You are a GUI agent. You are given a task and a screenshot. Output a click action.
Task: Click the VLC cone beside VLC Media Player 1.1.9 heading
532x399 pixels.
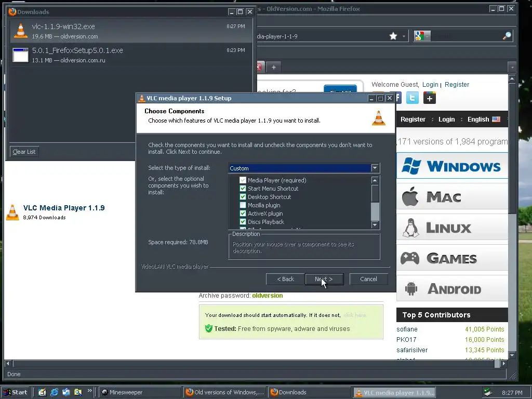(12, 212)
